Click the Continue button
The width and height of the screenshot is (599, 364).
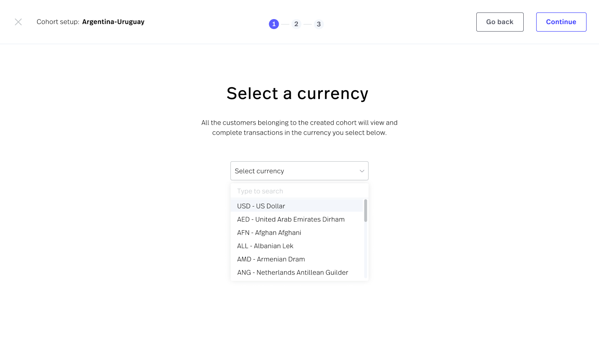point(561,22)
